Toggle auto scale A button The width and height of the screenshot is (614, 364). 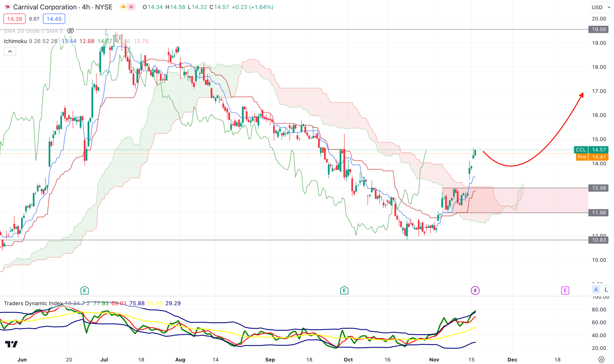(x=596, y=290)
